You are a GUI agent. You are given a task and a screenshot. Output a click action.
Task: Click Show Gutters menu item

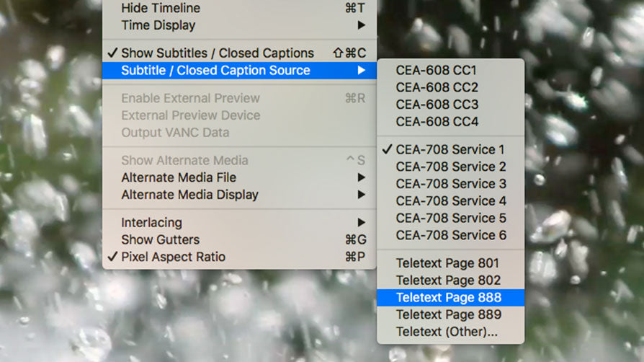160,239
